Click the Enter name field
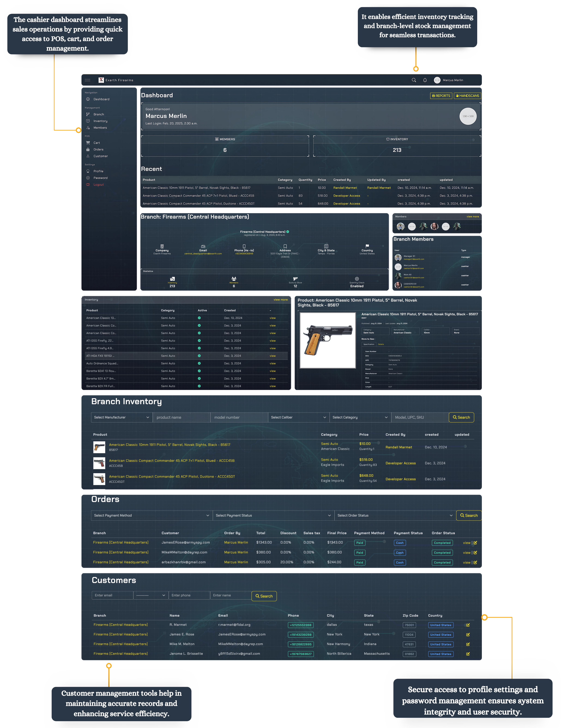The height and width of the screenshot is (728, 561). 231,595
